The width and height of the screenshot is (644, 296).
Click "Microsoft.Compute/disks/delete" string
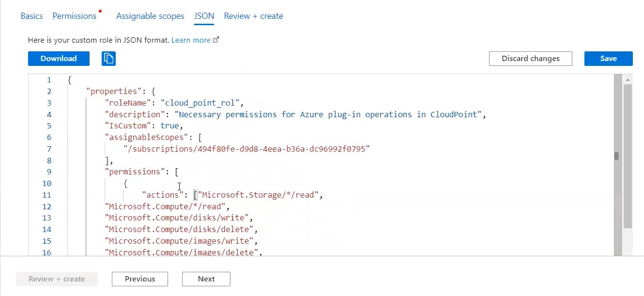[x=179, y=230]
